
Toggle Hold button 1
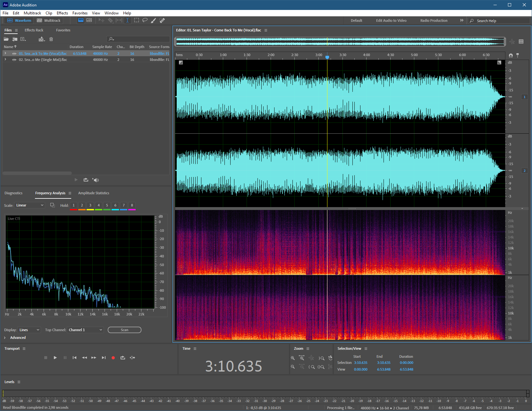[x=73, y=205]
